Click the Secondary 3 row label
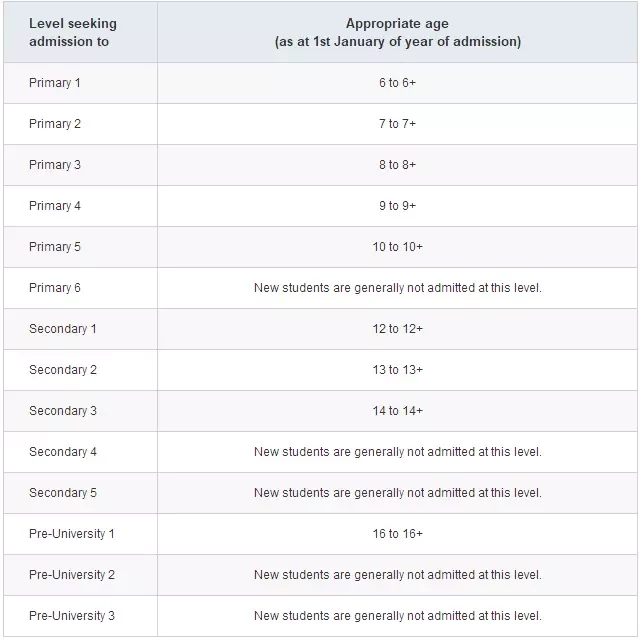Image resolution: width=640 pixels, height=640 pixels. 63,411
